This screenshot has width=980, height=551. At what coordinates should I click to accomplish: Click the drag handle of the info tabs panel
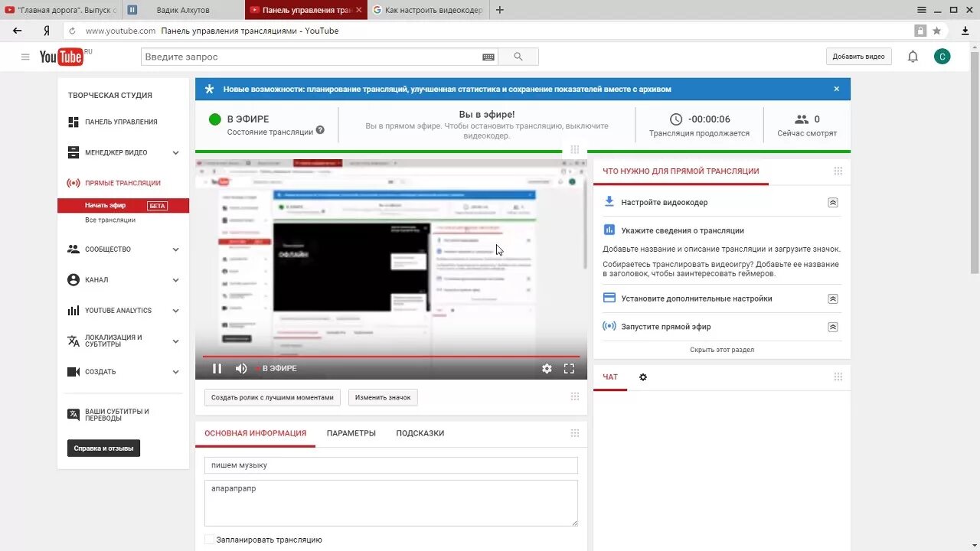(575, 433)
